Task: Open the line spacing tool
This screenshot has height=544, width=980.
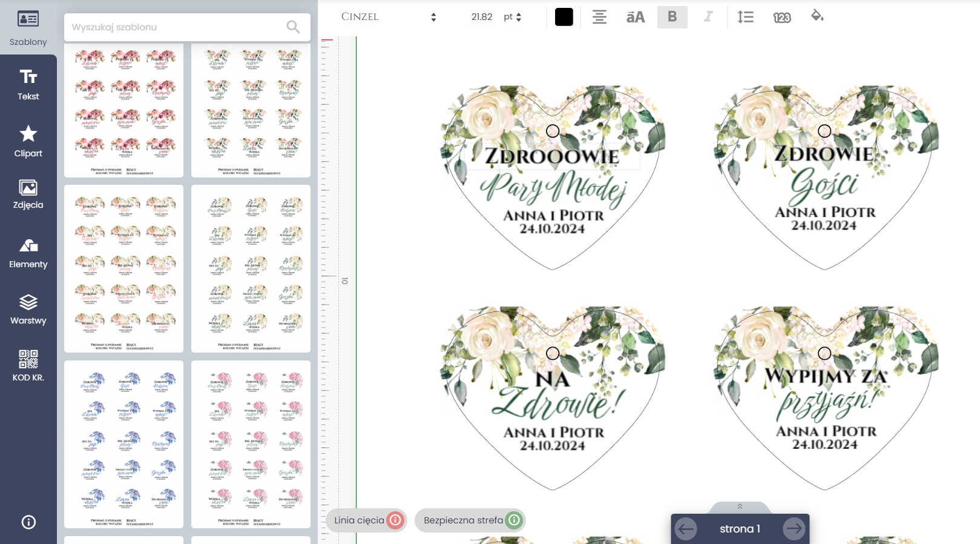Action: tap(745, 17)
